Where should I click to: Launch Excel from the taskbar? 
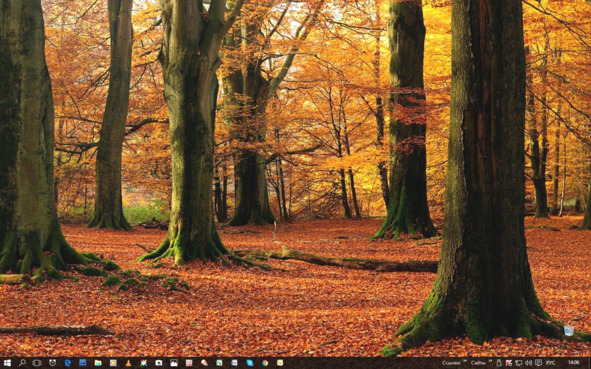coord(219,363)
